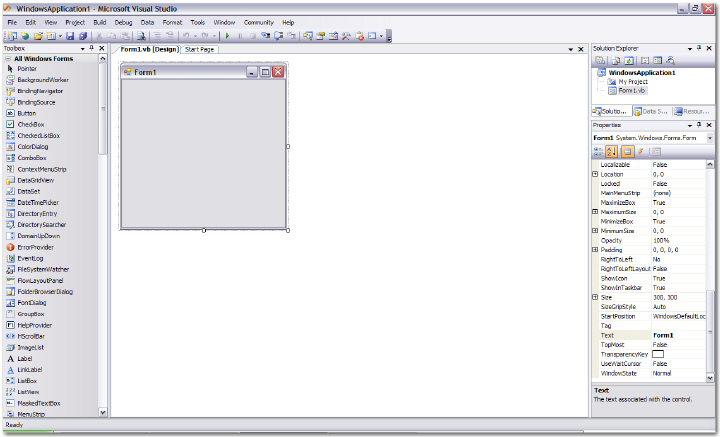This screenshot has height=437, width=720.
Task: Show Events via the lightning bolt icon
Action: tap(640, 151)
